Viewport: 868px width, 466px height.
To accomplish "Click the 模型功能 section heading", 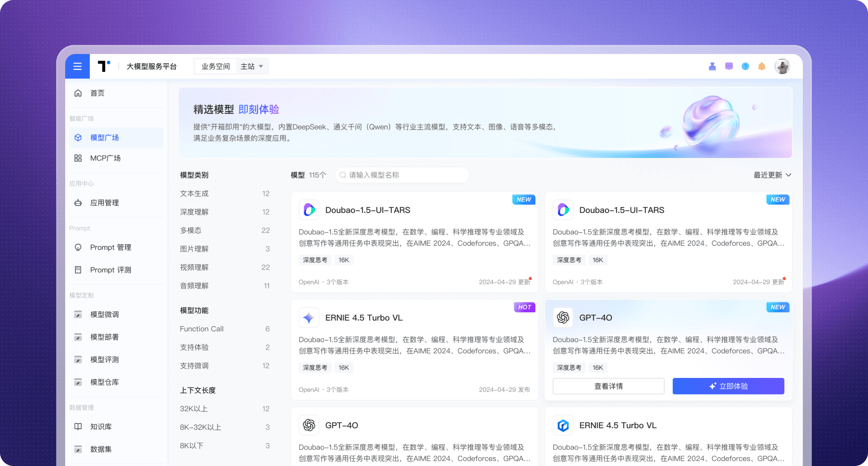I will (194, 310).
